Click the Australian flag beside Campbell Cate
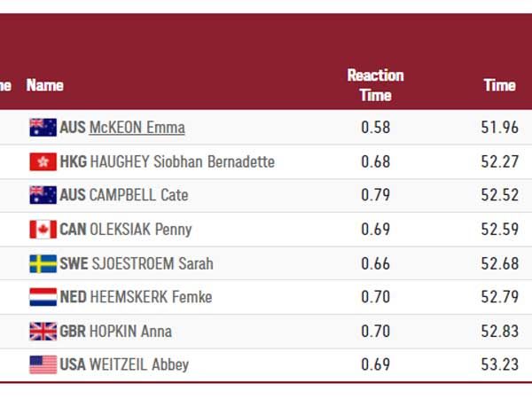Viewport: 532px width, 399px height. pos(43,195)
